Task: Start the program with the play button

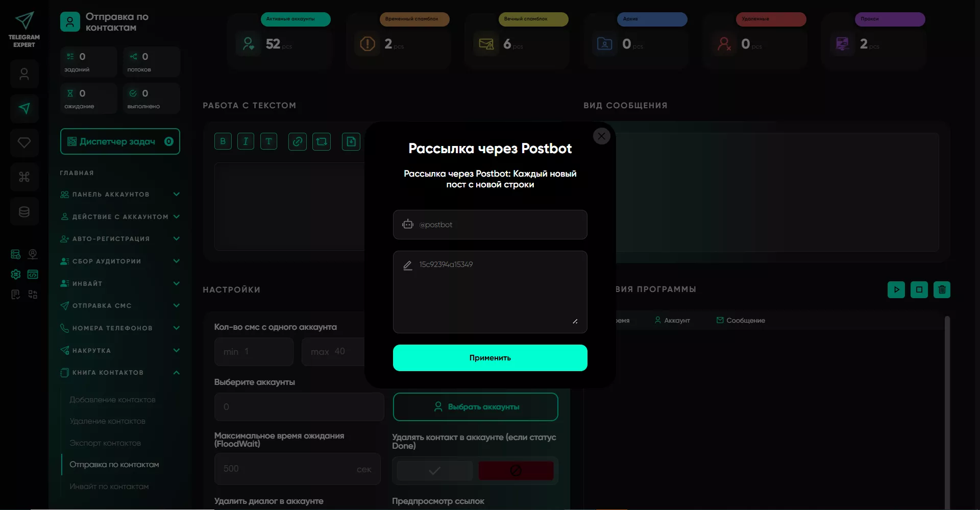Action: [x=896, y=289]
